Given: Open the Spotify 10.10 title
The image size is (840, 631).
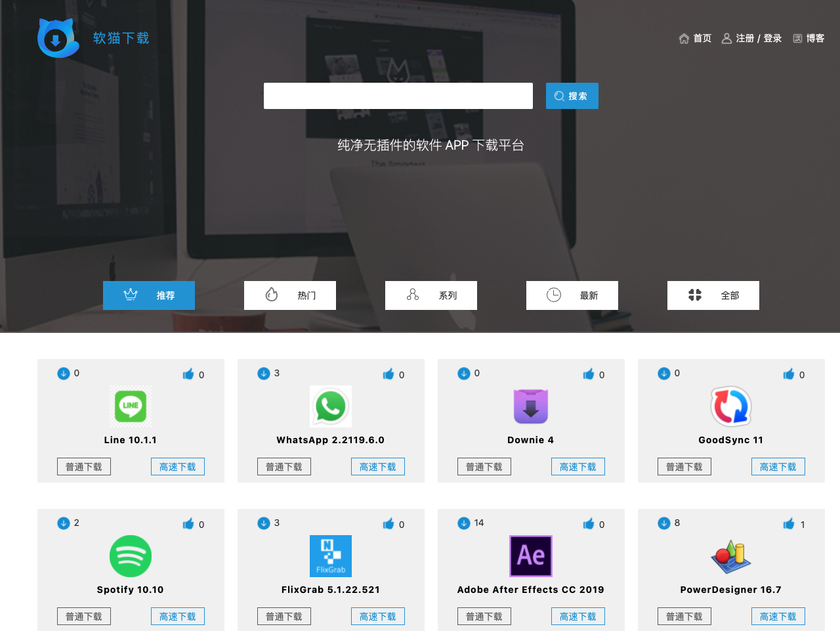Looking at the screenshot, I should pyautogui.click(x=131, y=590).
